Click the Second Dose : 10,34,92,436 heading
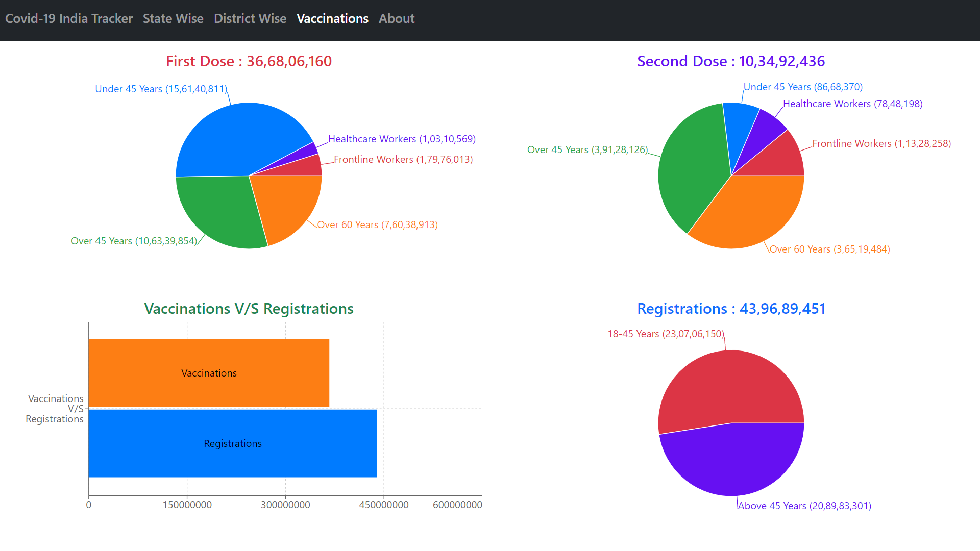Screen dimensions: 980x551 pos(731,61)
